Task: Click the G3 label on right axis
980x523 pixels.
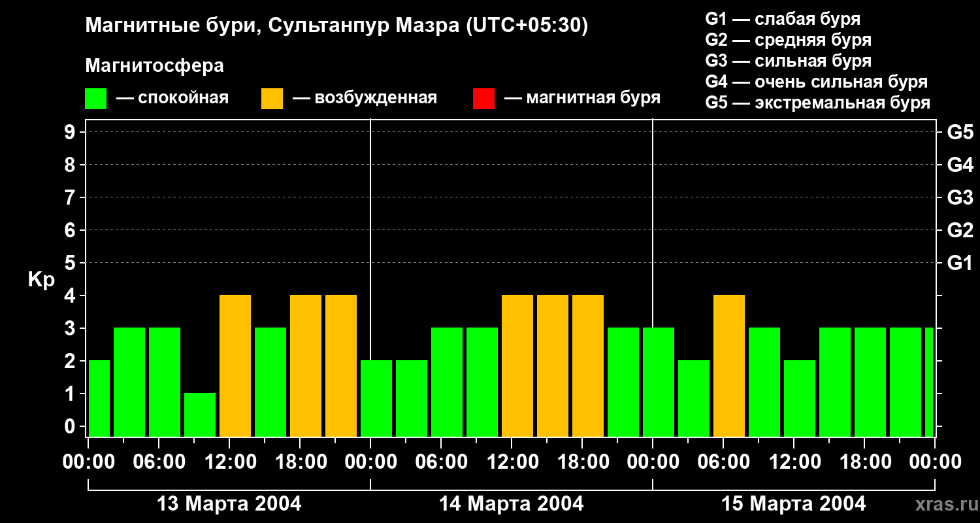Action: pyautogui.click(x=960, y=198)
